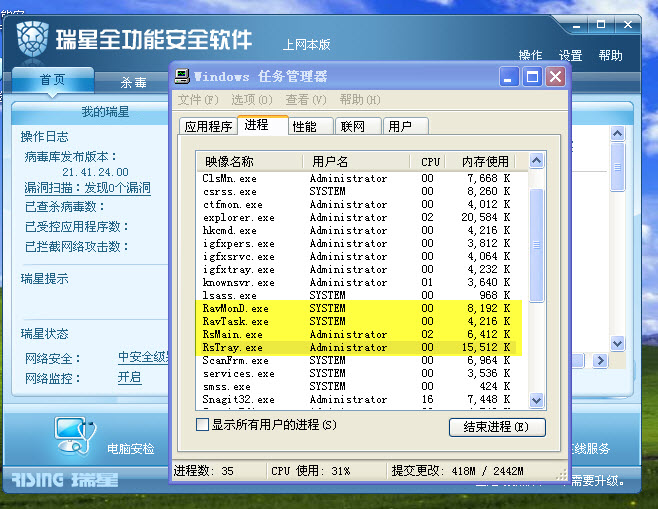
Task: Click the 结束进程(E) button
Action: point(497,427)
